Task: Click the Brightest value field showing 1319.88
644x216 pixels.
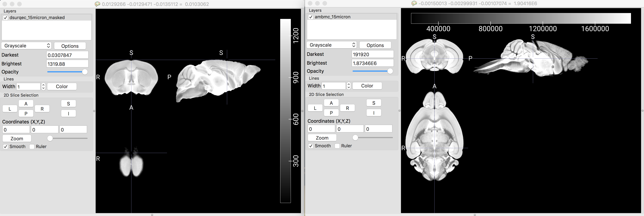Action: click(67, 64)
